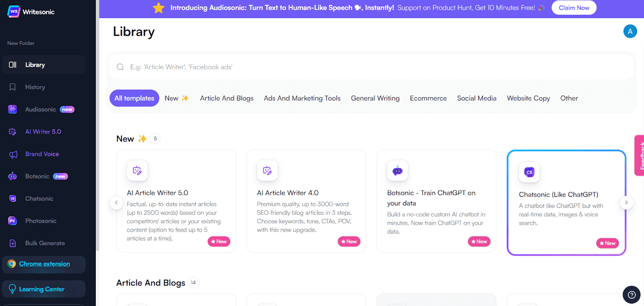Open Botsonic in the sidebar
The image size is (644, 306).
[37, 177]
